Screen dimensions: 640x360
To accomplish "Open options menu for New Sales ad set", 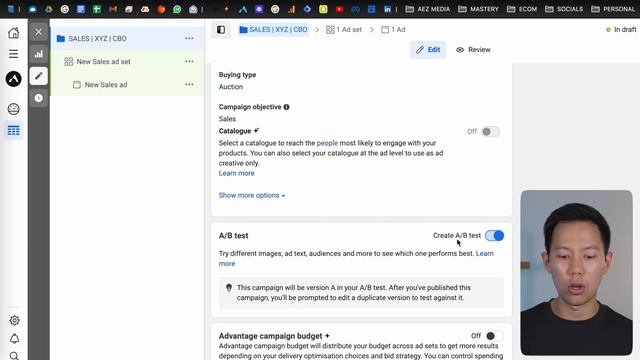I will click(x=189, y=62).
